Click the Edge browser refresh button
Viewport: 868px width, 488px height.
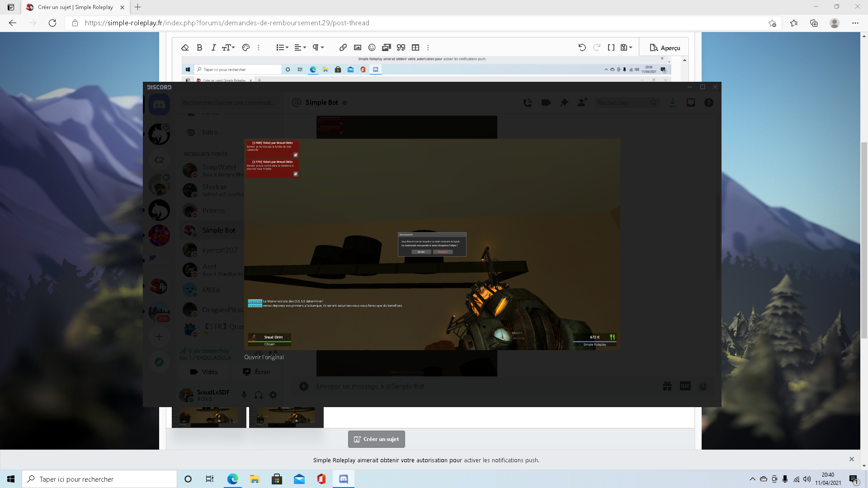point(52,23)
